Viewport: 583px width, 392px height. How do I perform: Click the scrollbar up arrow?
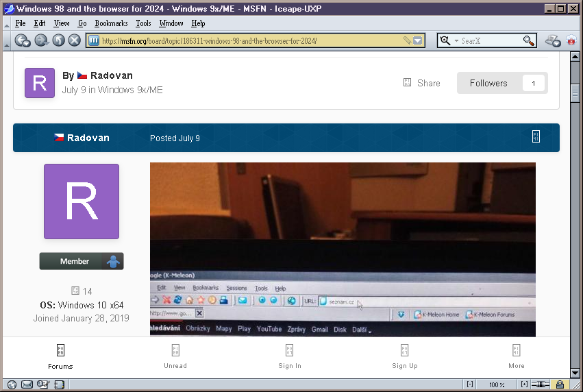[x=575, y=57]
